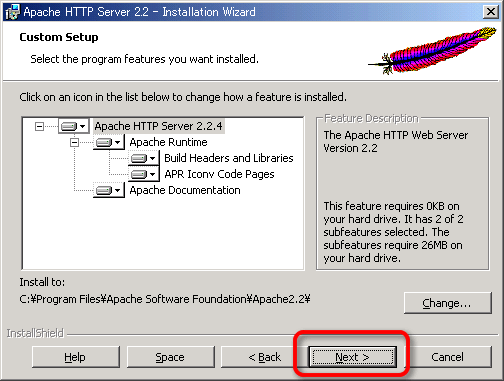Collapse the Apache Runtime tree node
This screenshot has width=504, height=381.
tap(74, 142)
